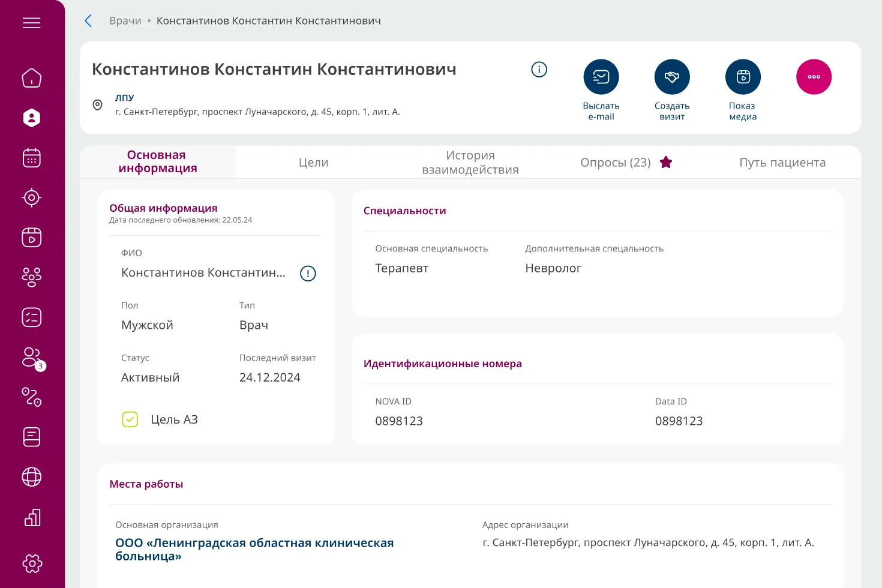Open the calendar icon in the sidebar
The height and width of the screenshot is (588, 882).
[31, 157]
